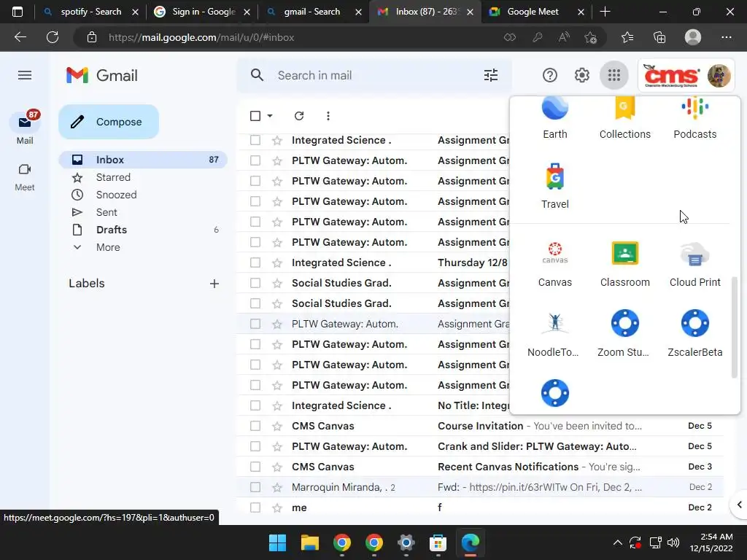Switch to Sign in - Google tab

click(x=204, y=12)
